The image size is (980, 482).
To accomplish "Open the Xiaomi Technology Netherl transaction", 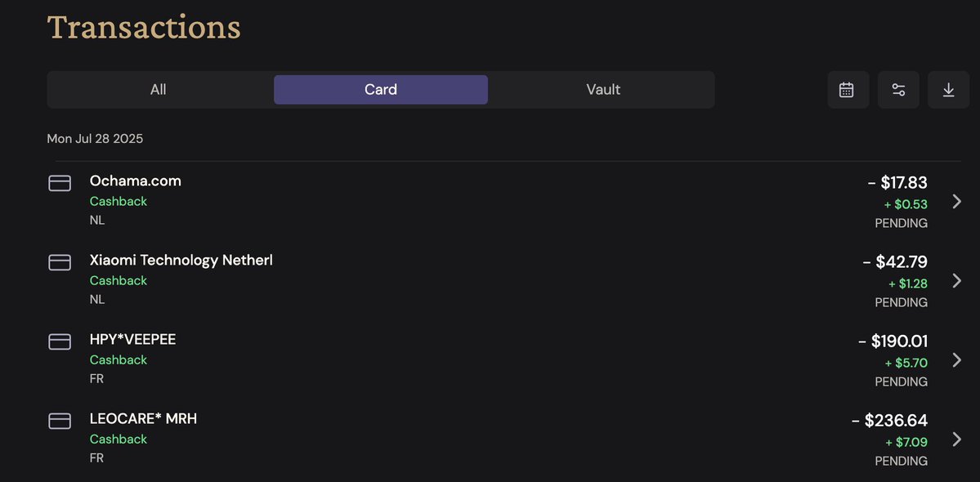I will [181, 261].
